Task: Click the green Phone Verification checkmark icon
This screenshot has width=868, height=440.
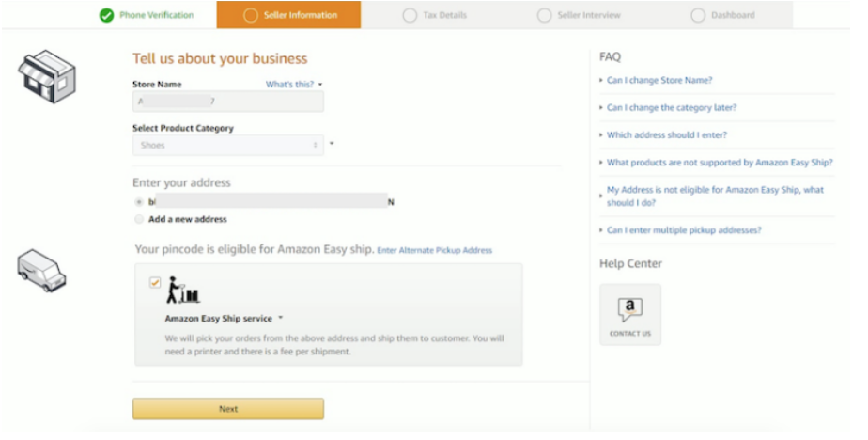Action: pos(107,15)
